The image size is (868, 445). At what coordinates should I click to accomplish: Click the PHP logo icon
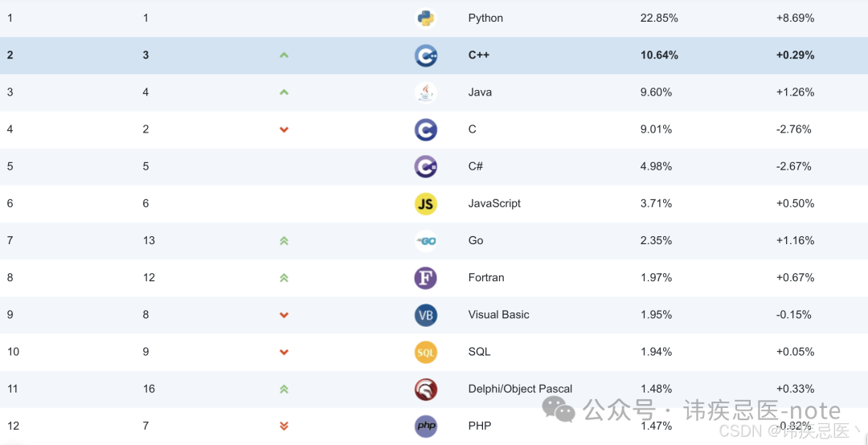tap(426, 427)
